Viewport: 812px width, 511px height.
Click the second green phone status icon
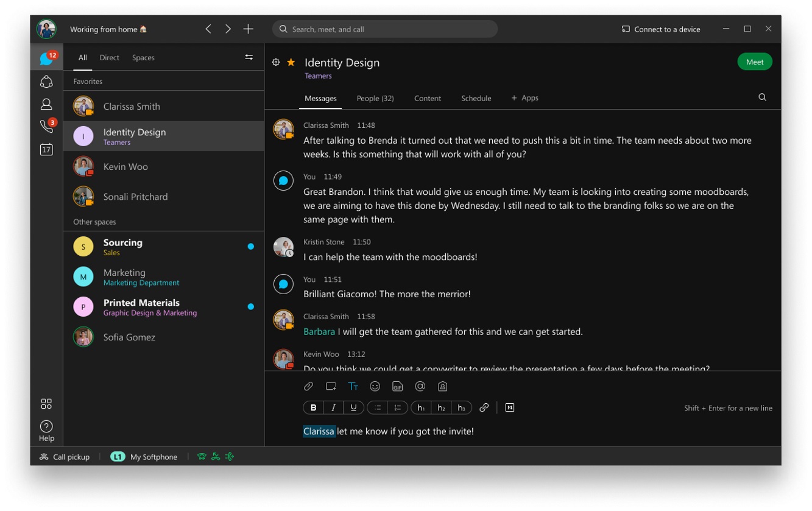(x=216, y=457)
